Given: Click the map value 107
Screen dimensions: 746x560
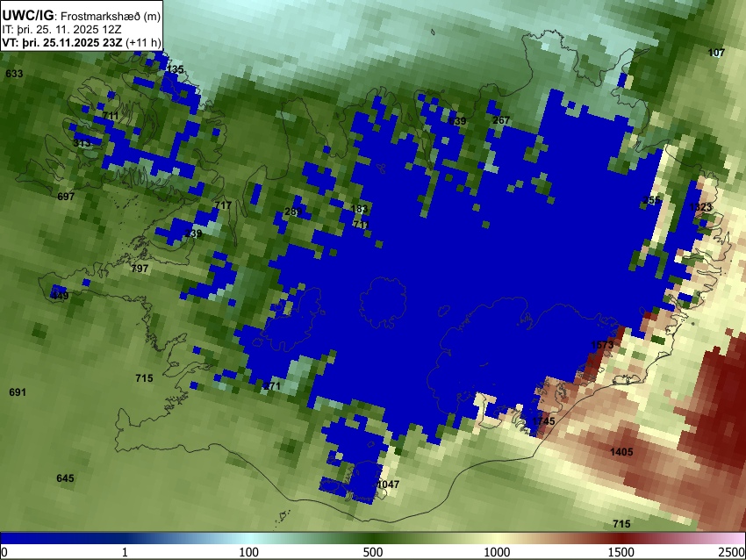Looking at the screenshot, I should pos(716,53).
